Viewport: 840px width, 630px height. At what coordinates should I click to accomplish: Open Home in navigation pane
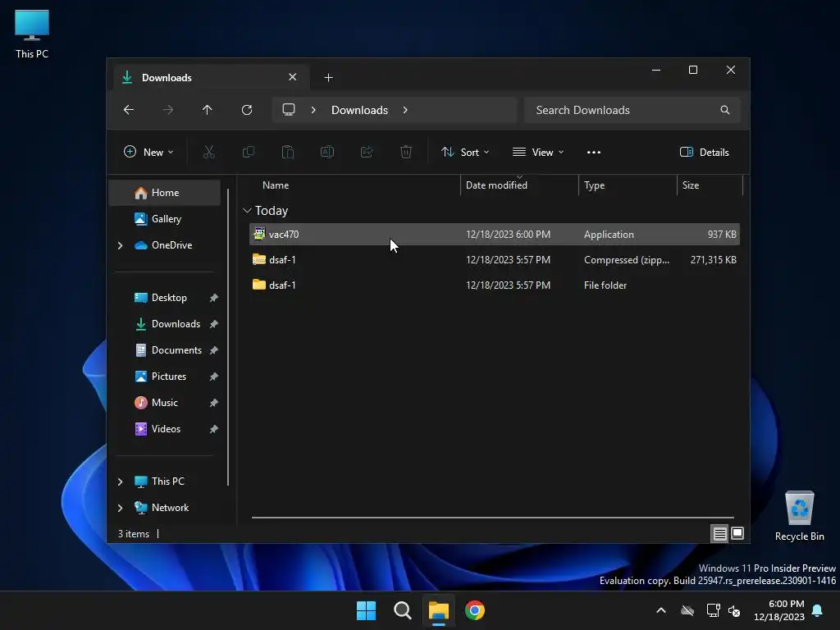coord(164,193)
